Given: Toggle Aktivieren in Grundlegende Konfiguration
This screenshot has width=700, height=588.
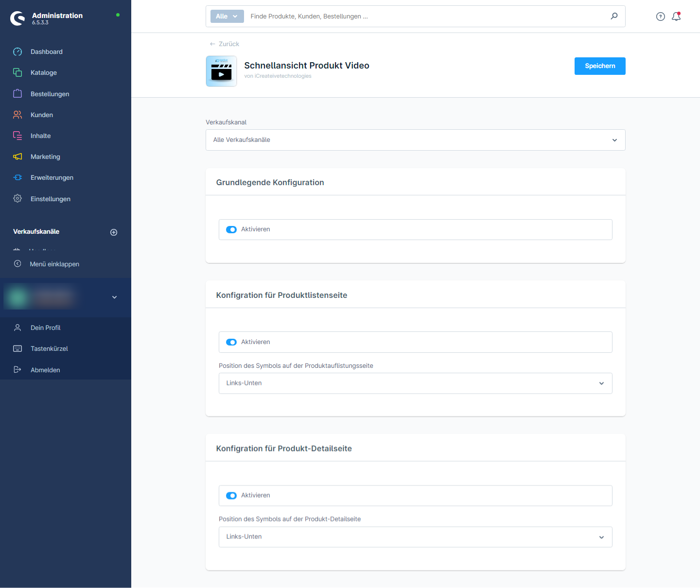Looking at the screenshot, I should point(231,229).
